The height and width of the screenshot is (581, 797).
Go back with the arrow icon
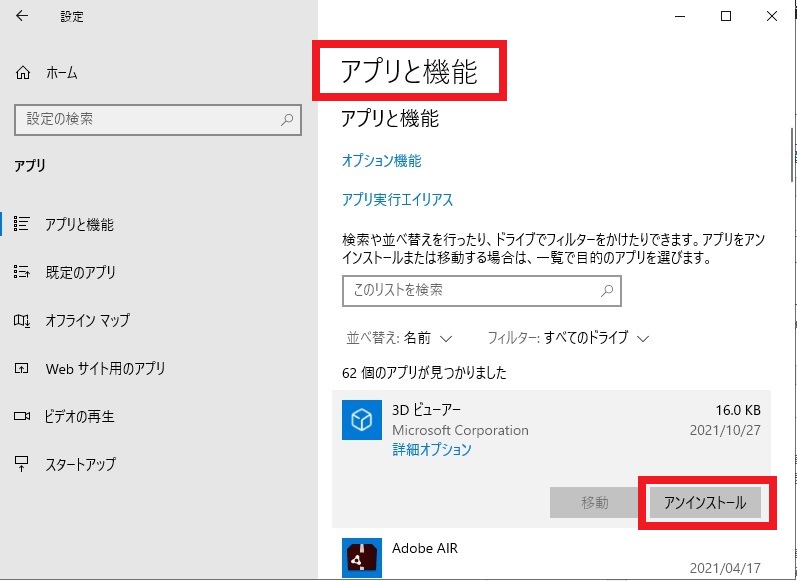(x=22, y=16)
